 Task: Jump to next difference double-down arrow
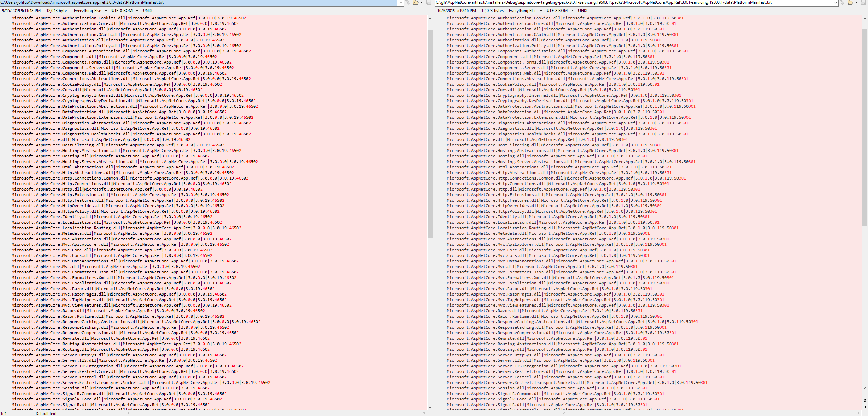pos(865,407)
